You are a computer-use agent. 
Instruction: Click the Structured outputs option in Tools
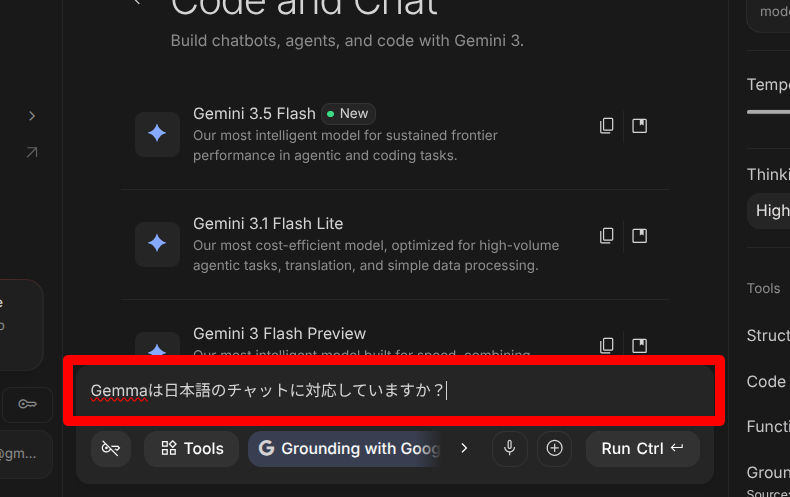click(x=768, y=335)
